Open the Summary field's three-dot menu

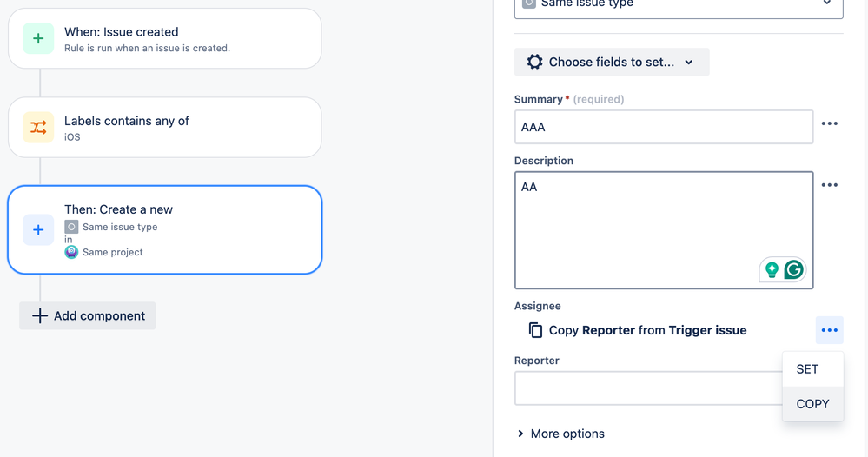[829, 123]
